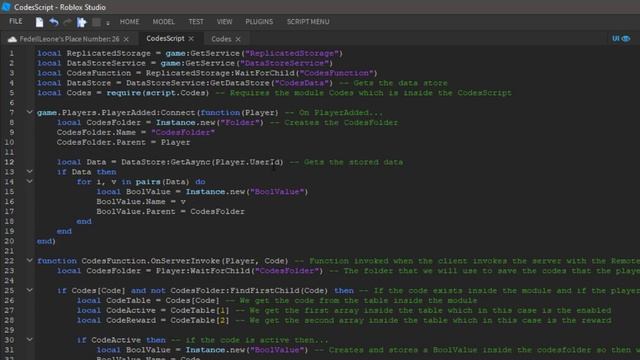Switch to the HOME ribbon tab
The width and height of the screenshot is (640, 360).
[129, 22]
